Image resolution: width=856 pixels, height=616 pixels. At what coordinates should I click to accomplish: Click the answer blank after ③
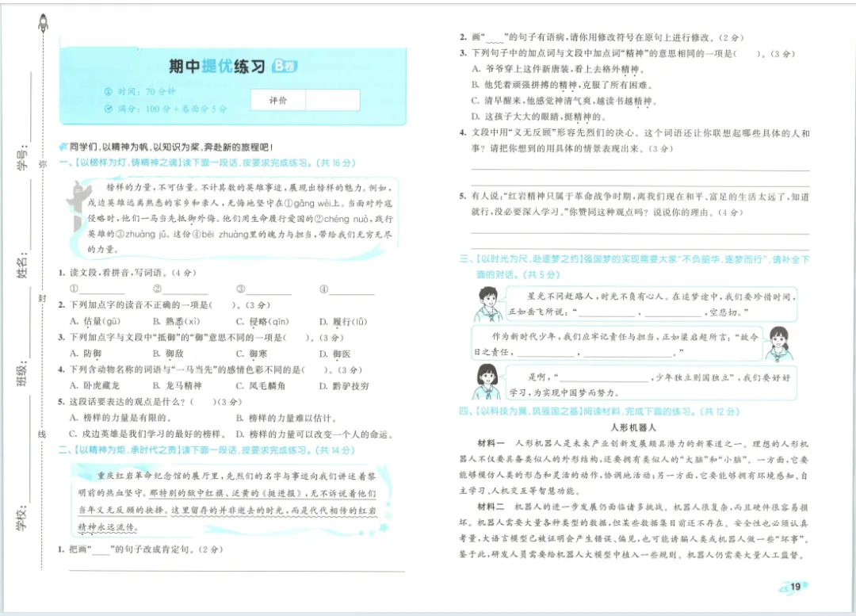click(x=269, y=289)
